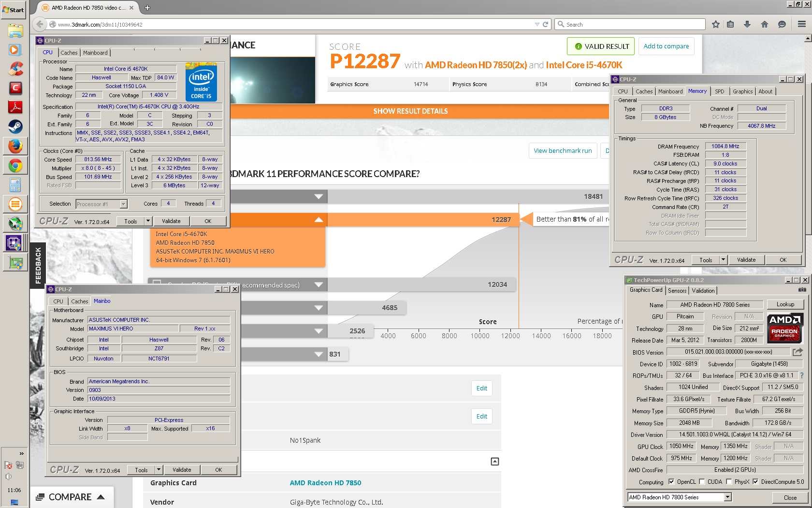812x508 pixels.
Task: Switch to the Validation tab in GPU-Z
Action: click(703, 291)
